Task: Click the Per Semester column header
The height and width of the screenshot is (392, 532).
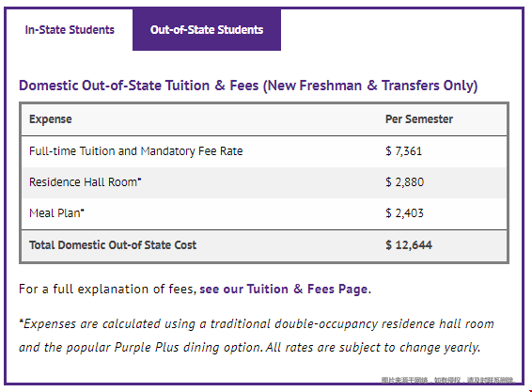Action: click(x=419, y=119)
